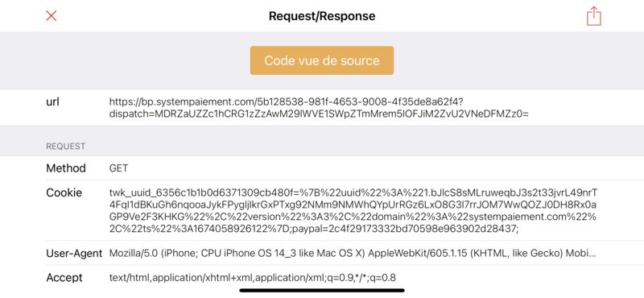The width and height of the screenshot is (644, 298).
Task: Tap the Request/Response title
Action: (x=321, y=16)
